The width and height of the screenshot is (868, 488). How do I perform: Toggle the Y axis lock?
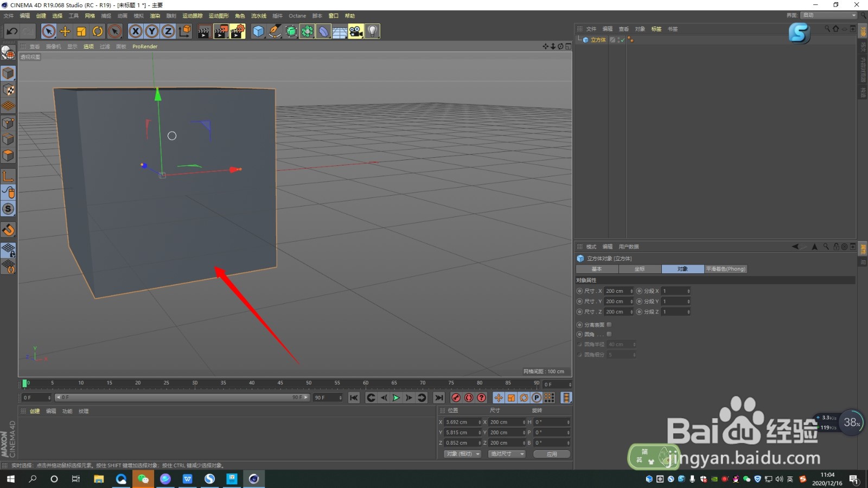(x=152, y=31)
